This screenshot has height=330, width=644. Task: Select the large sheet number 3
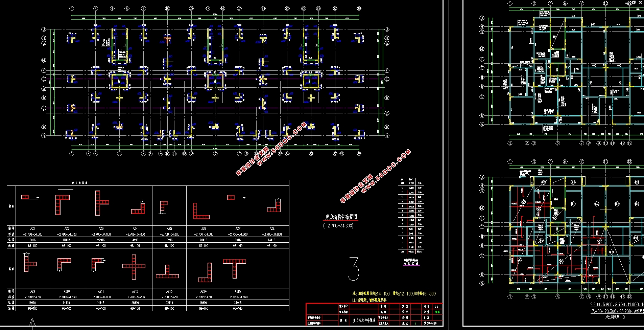[x=354, y=269]
